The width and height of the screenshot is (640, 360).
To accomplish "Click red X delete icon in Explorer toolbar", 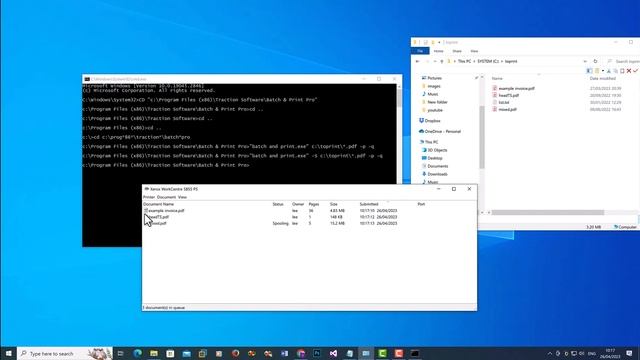I will coord(629,71).
